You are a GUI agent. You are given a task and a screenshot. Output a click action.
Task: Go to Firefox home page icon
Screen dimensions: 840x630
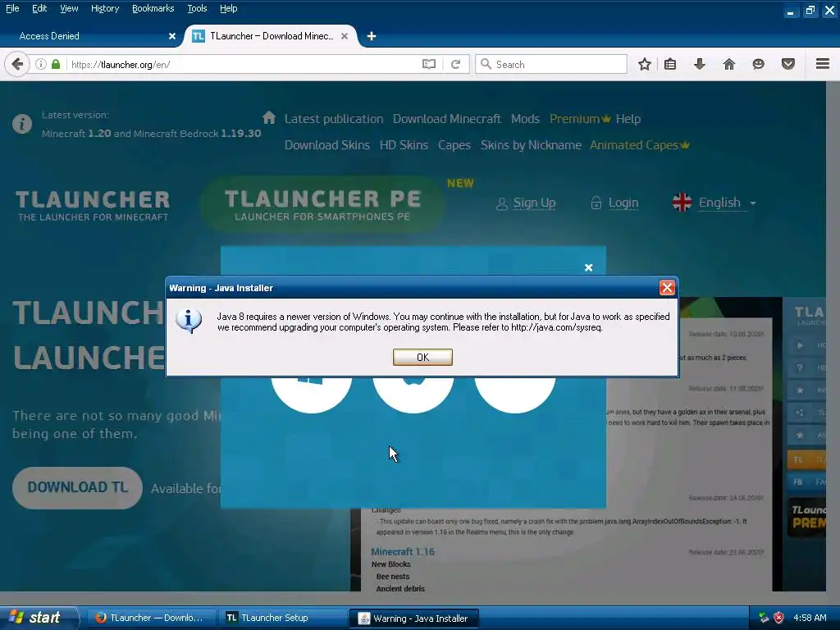tap(729, 64)
